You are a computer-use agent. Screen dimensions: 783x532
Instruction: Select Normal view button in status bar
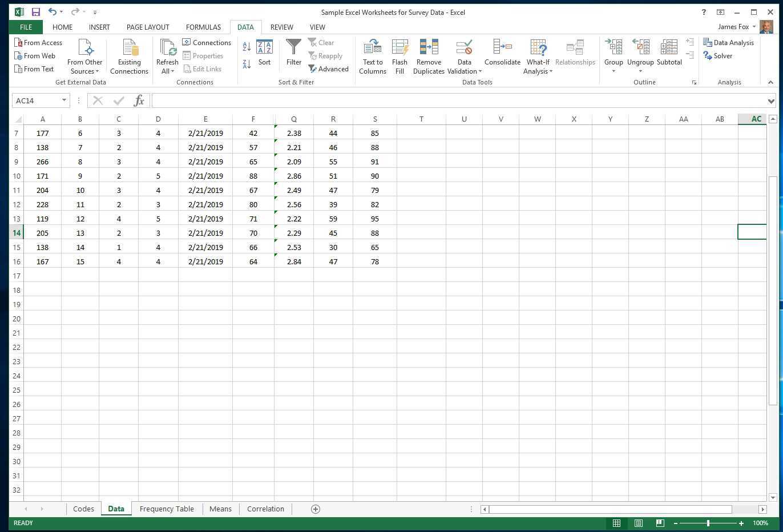[x=616, y=523]
